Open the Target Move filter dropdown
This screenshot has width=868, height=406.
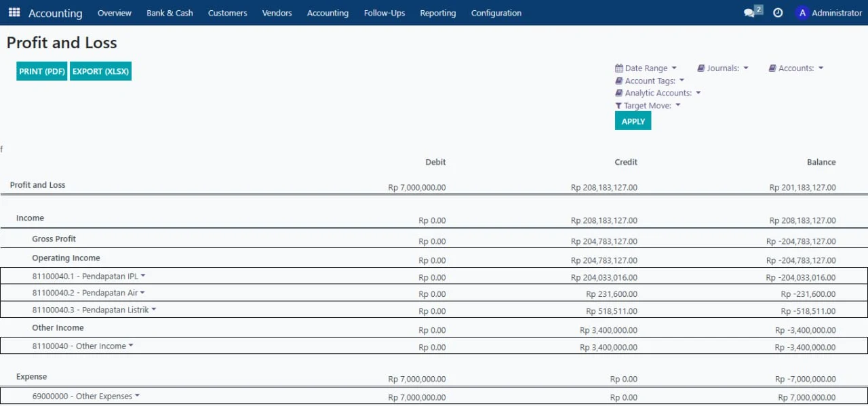[x=648, y=106]
